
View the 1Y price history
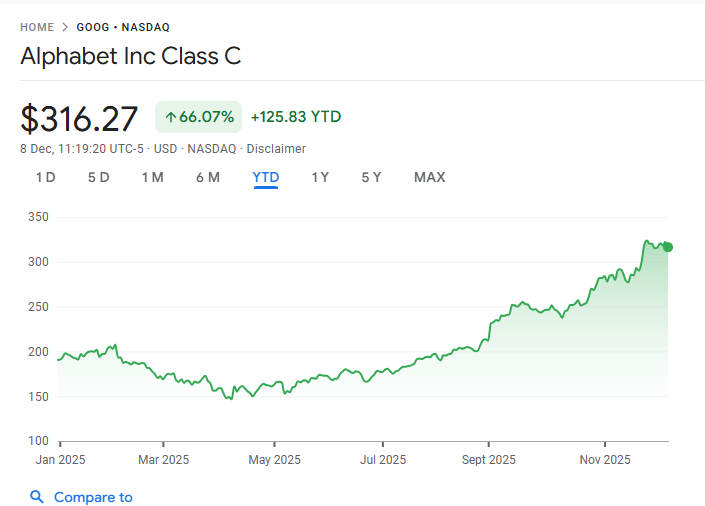click(320, 178)
